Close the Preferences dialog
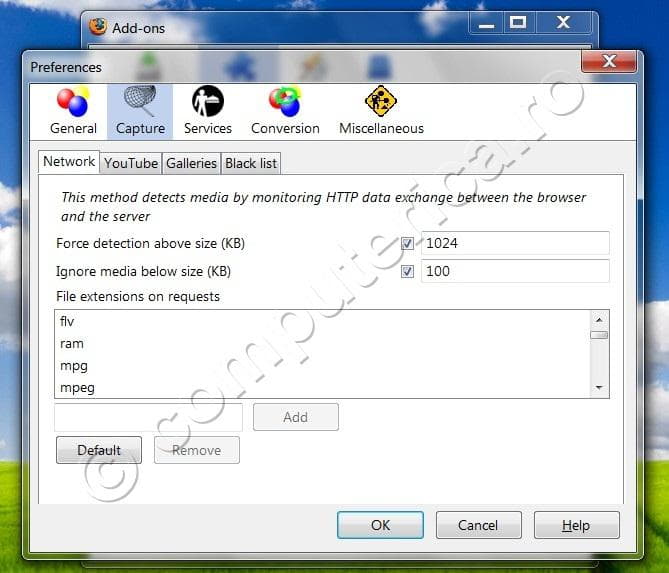 pyautogui.click(x=609, y=61)
